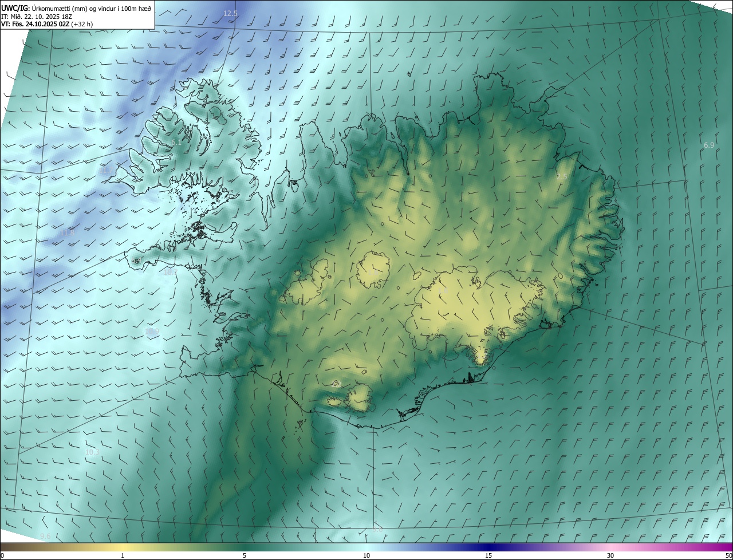Click the 10.9 value label in Faxaflói
The height and width of the screenshot is (560, 733).
152,331
